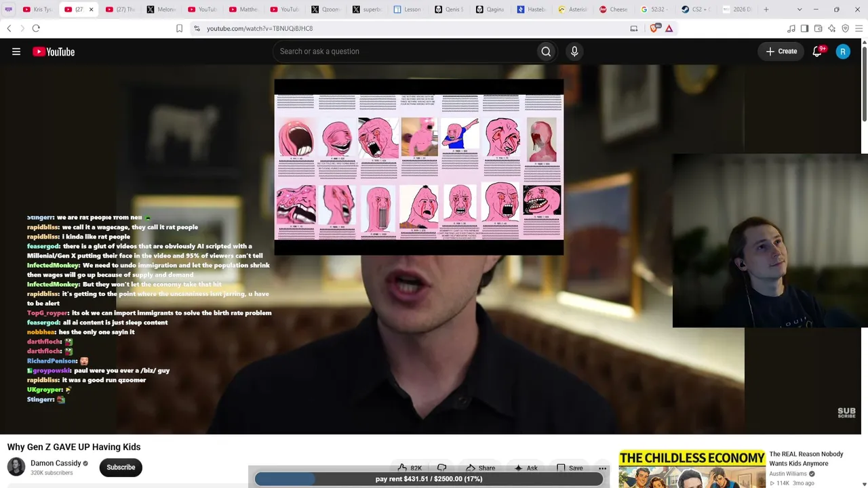868x488 pixels.
Task: Expand the tab search dropdown
Action: click(800, 9)
